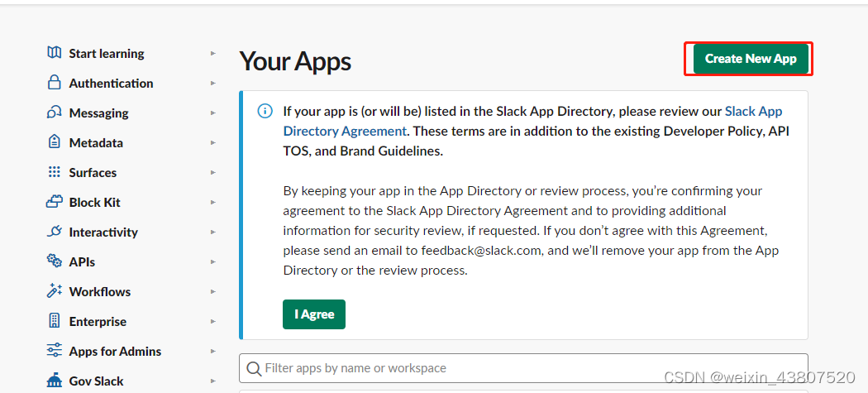Image resolution: width=868 pixels, height=393 pixels.
Task: Expand the Messaging section arrow
Action: click(213, 113)
